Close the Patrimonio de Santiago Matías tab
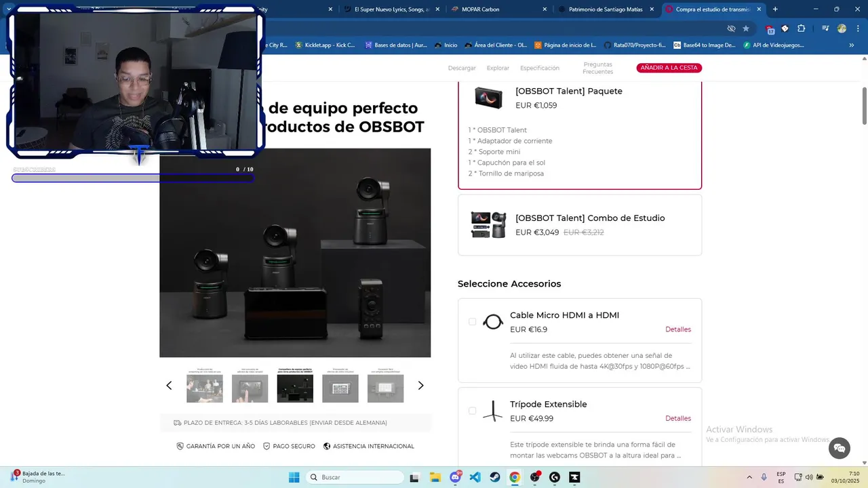The height and width of the screenshot is (488, 868). tap(652, 9)
